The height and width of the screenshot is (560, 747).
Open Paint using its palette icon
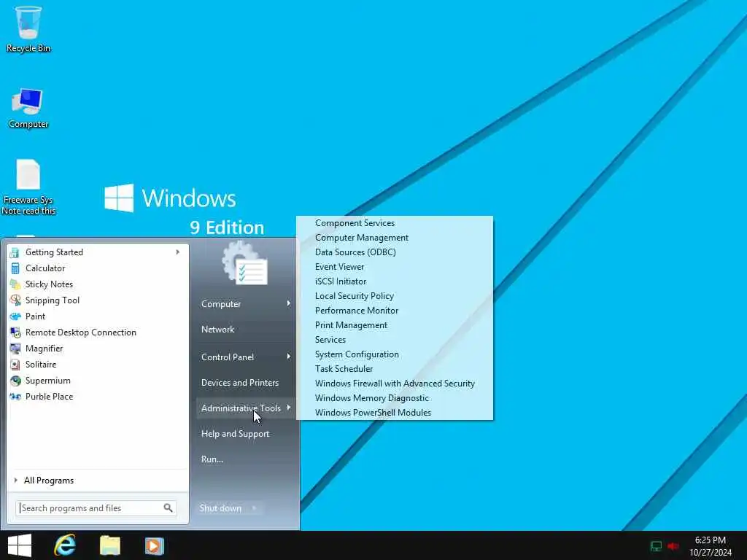[15, 316]
